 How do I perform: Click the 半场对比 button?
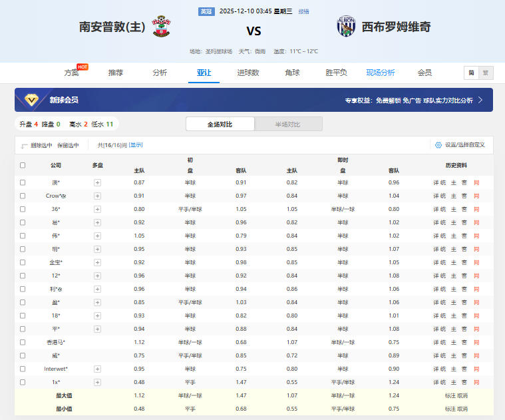click(287, 124)
